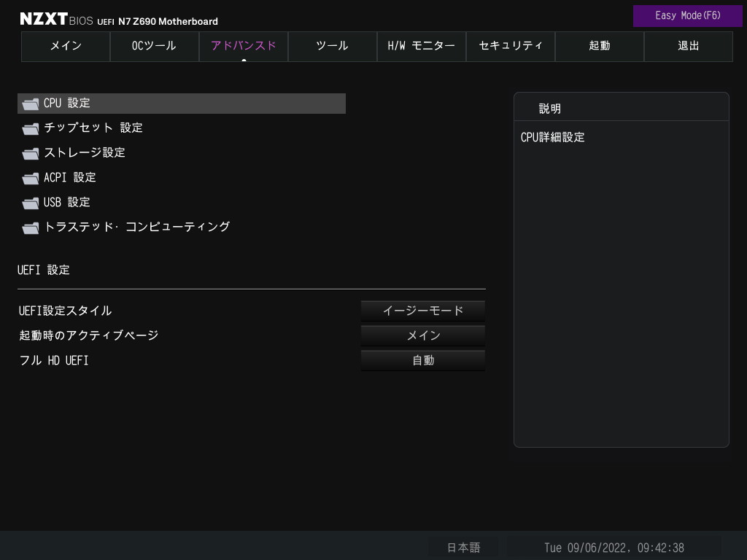This screenshot has height=560, width=747.
Task: Switch to the 起動 tab
Action: pyautogui.click(x=600, y=46)
